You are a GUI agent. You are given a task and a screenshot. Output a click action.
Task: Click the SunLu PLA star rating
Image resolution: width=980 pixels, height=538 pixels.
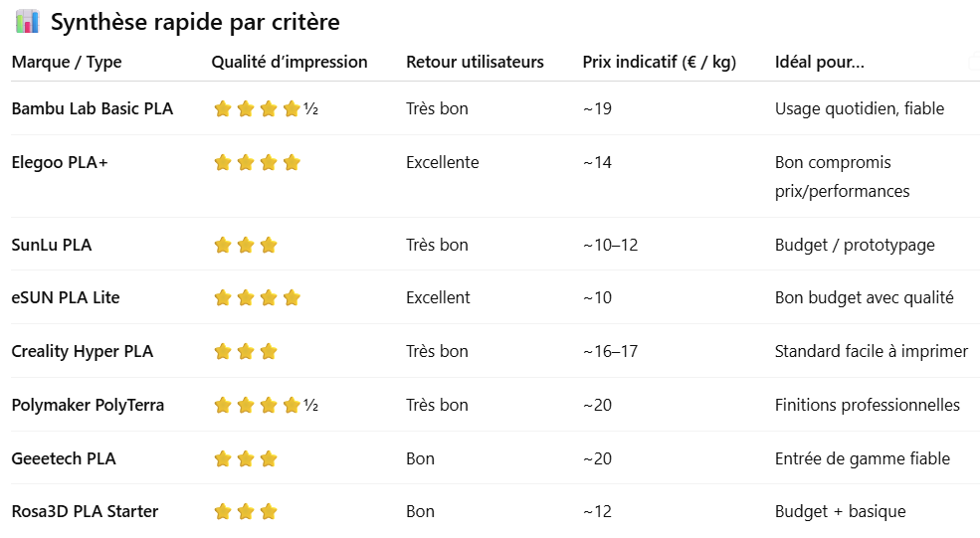(x=246, y=245)
